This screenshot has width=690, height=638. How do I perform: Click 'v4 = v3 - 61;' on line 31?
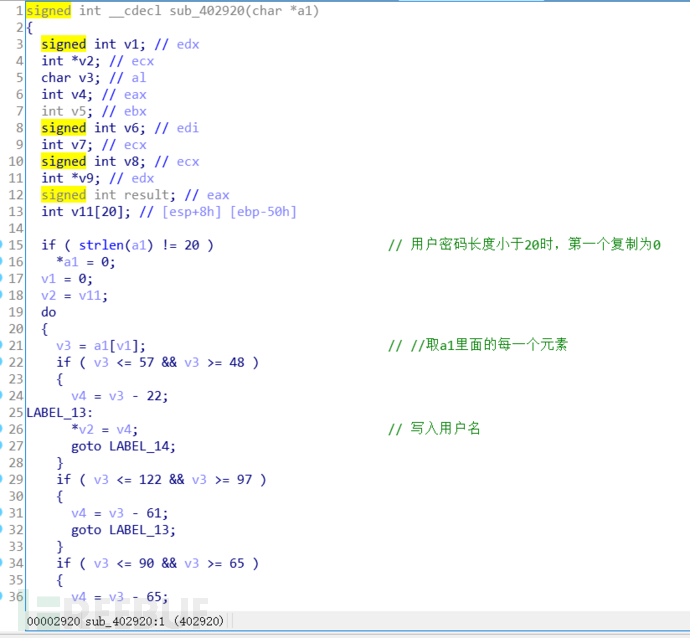120,513
